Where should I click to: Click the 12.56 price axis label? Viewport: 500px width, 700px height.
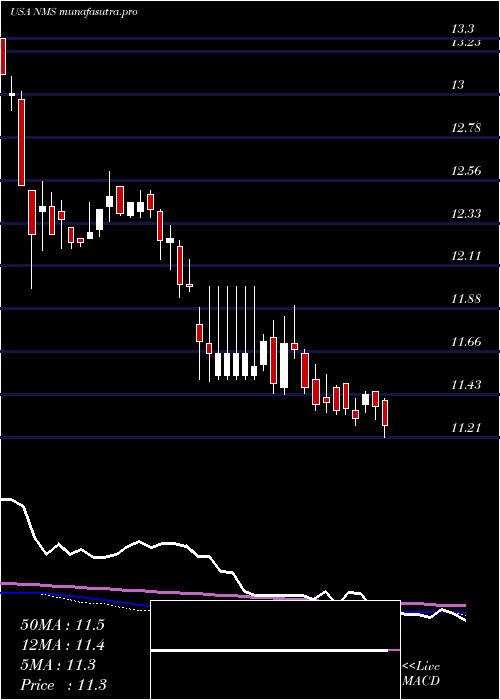click(x=466, y=171)
